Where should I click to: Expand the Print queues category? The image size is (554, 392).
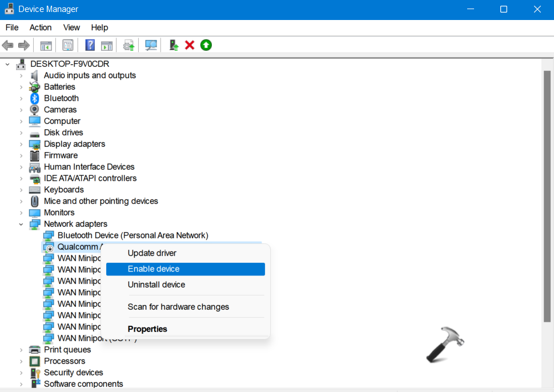(21, 349)
